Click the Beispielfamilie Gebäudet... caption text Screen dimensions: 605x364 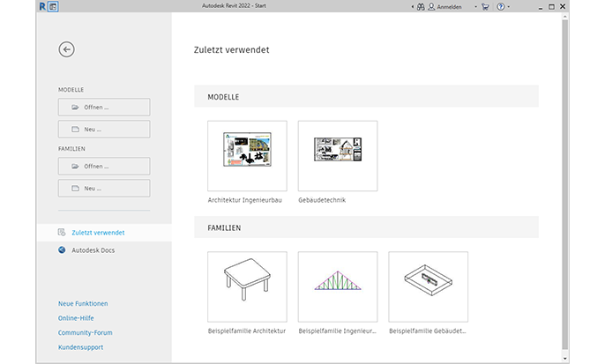[428, 331]
